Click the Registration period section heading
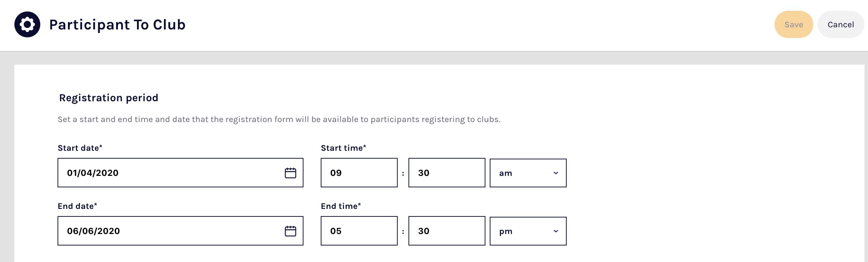Viewport: 868px width, 262px height. click(109, 98)
